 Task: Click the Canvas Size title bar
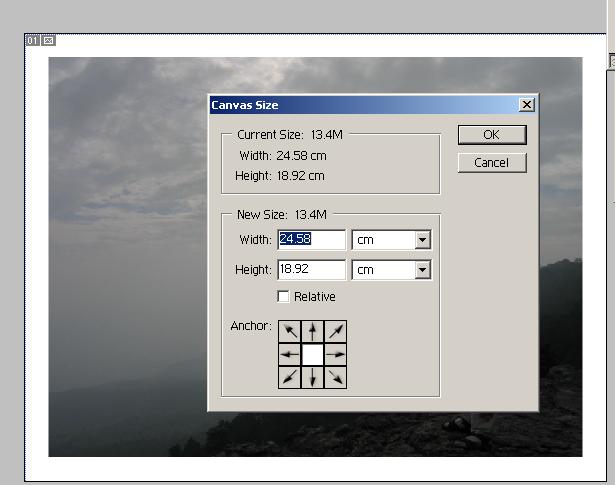(374, 105)
